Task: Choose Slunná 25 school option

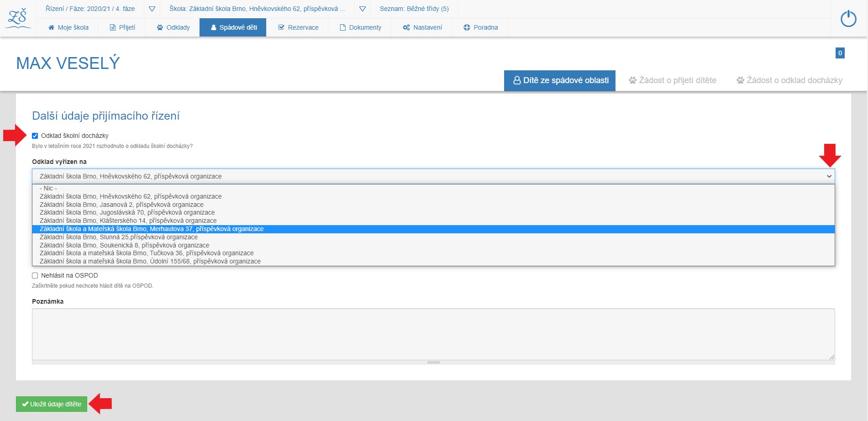Action: coord(433,237)
